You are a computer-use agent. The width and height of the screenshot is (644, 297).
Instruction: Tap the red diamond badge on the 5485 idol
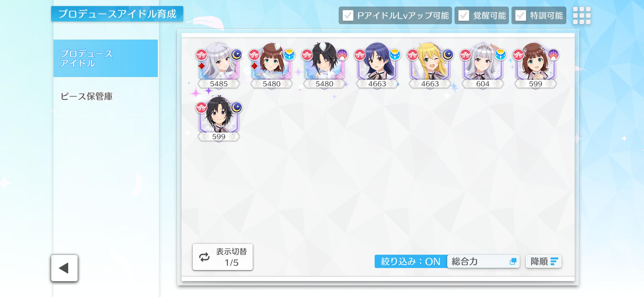click(201, 66)
